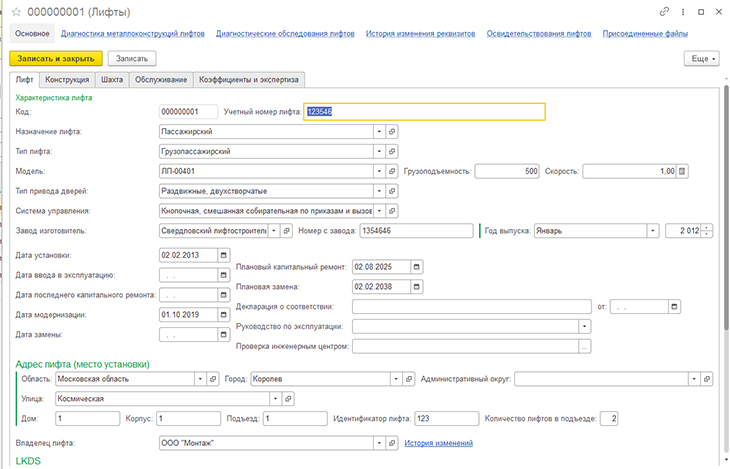Open Освидетельствования лифтов link
The height and width of the screenshot is (469, 730).
539,34
